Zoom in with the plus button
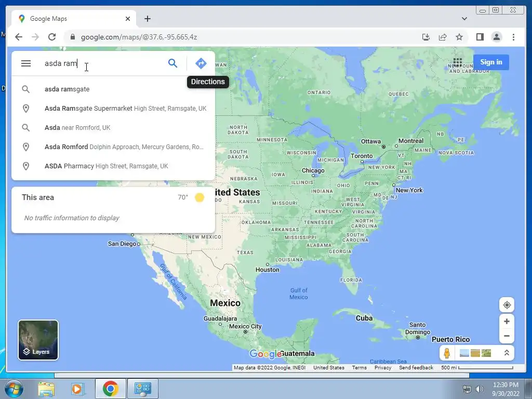The width and height of the screenshot is (532, 399). (507, 321)
